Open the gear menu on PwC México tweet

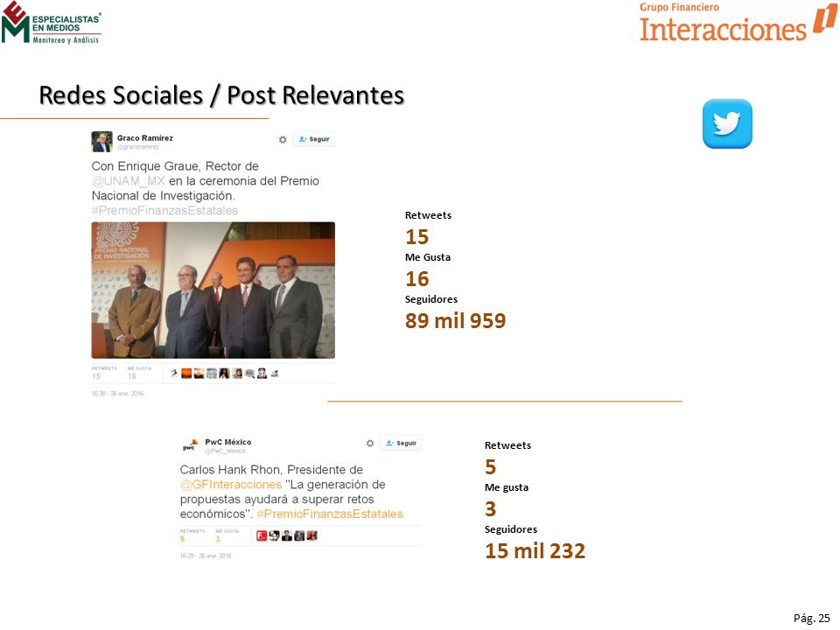[369, 443]
